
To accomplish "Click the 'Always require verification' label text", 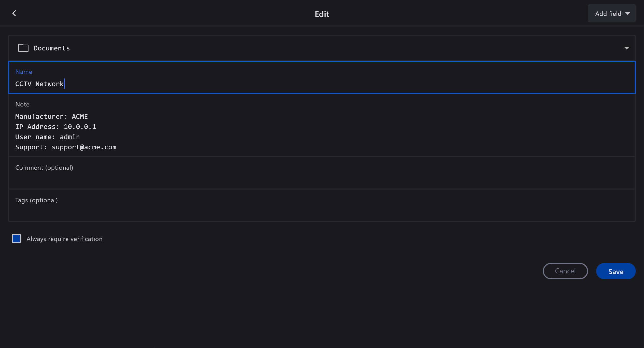I will point(64,239).
